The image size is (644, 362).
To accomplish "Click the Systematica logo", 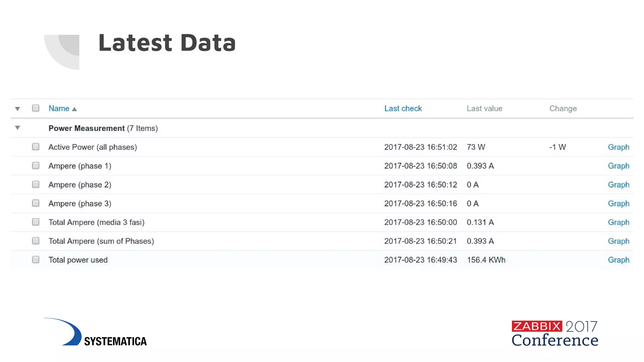I will point(95,332).
